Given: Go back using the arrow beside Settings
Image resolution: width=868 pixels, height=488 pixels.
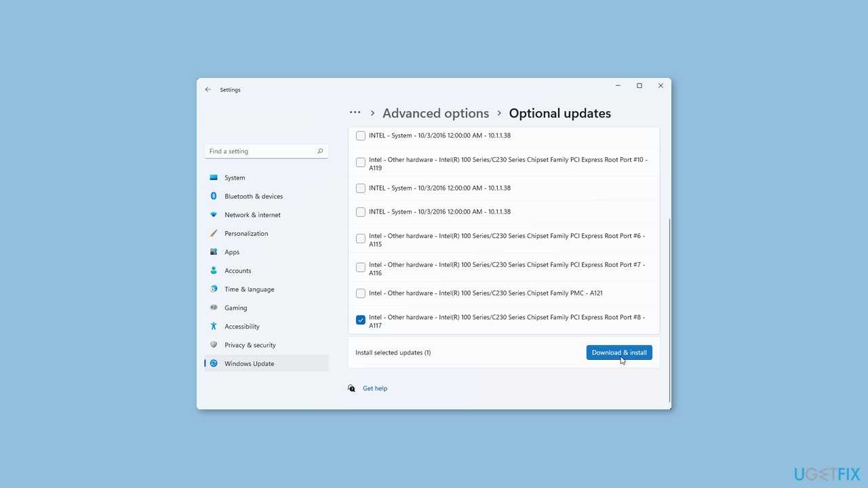Looking at the screenshot, I should pos(208,89).
